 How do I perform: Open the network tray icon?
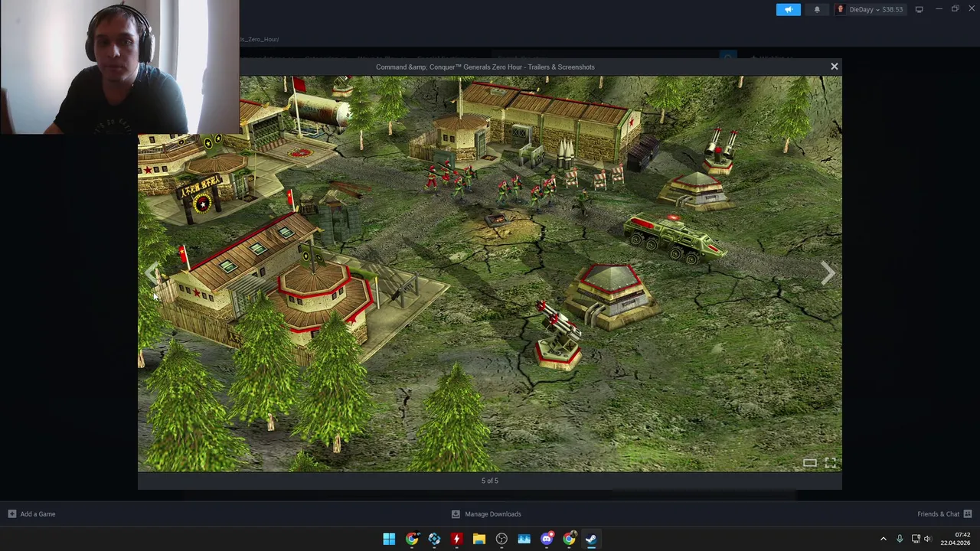916,539
